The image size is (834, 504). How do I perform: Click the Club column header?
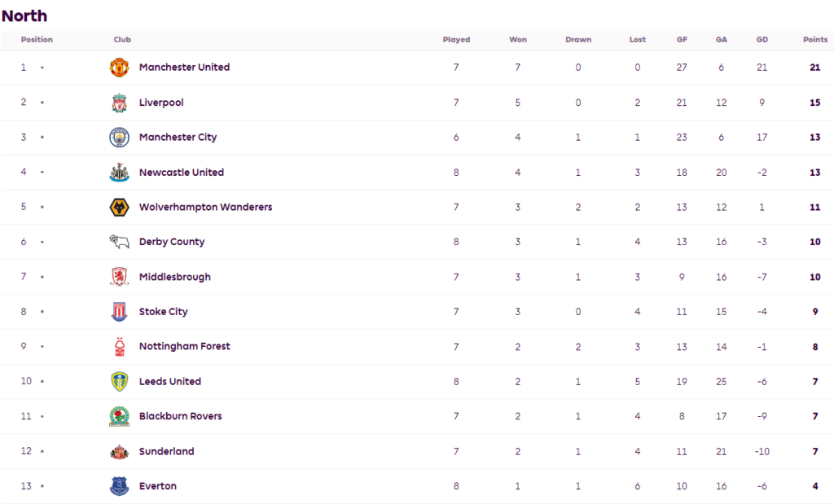[122, 39]
